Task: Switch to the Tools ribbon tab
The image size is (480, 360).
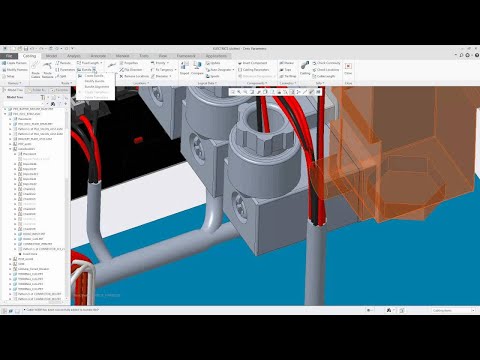Action: point(144,56)
